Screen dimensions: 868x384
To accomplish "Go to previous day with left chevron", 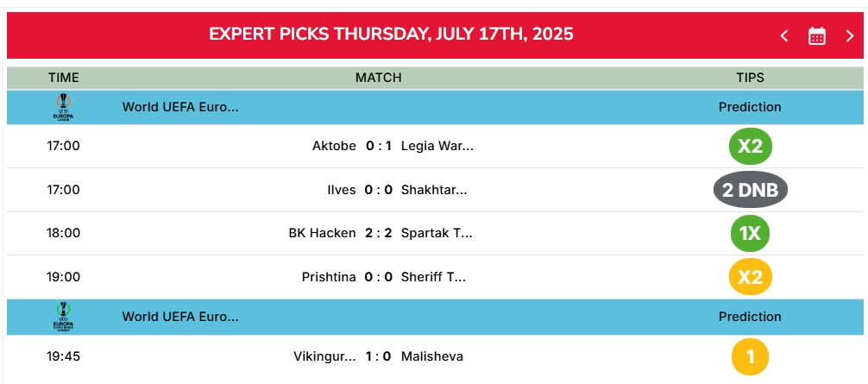I will click(783, 36).
